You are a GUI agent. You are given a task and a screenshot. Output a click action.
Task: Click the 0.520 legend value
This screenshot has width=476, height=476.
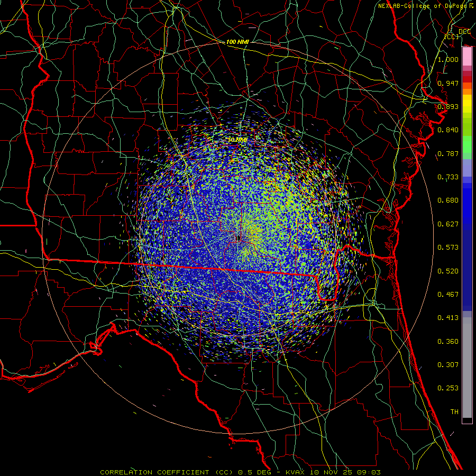coord(448,271)
